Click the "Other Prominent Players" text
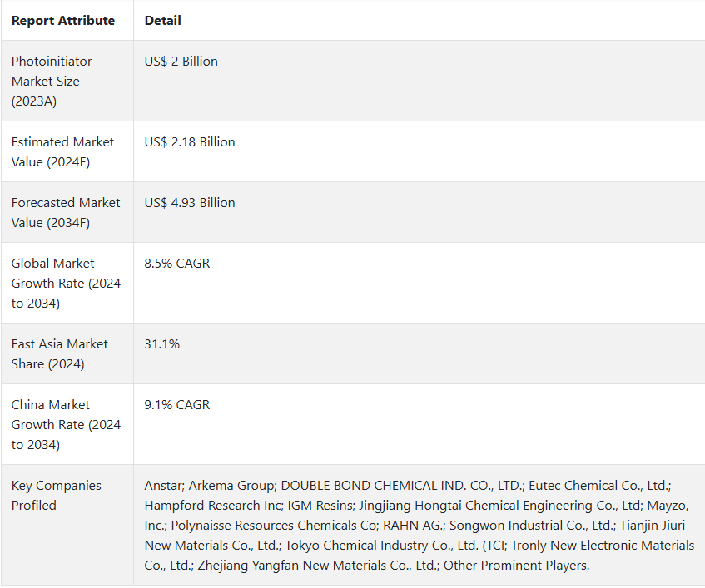Screen dimensions: 705x588 [x=516, y=566]
